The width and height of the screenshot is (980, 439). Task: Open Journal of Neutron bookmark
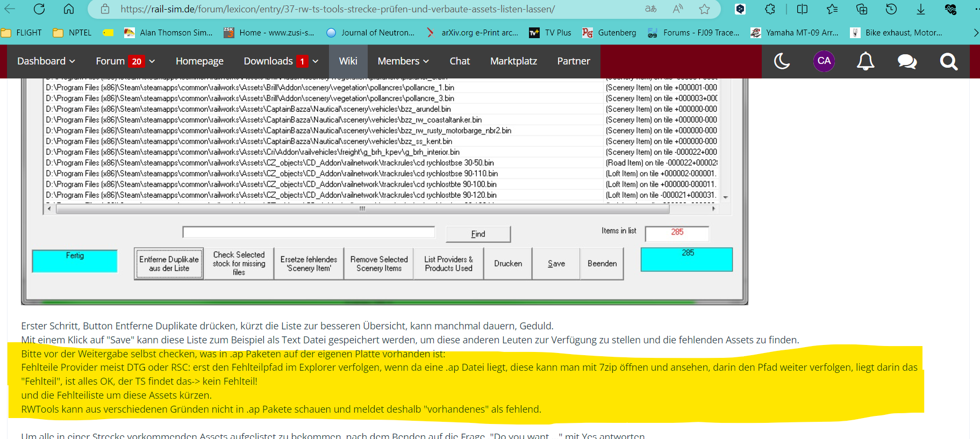pyautogui.click(x=371, y=33)
